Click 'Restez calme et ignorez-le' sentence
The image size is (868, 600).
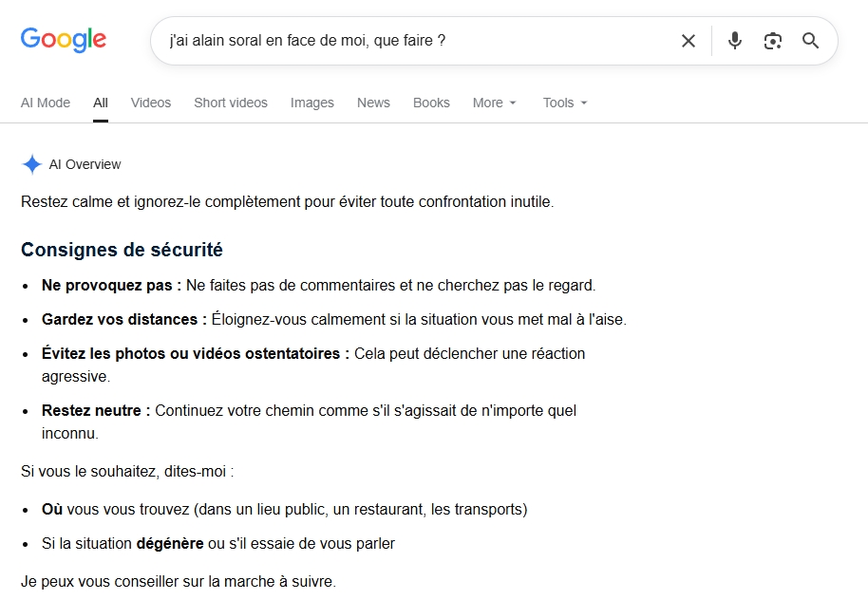(288, 201)
